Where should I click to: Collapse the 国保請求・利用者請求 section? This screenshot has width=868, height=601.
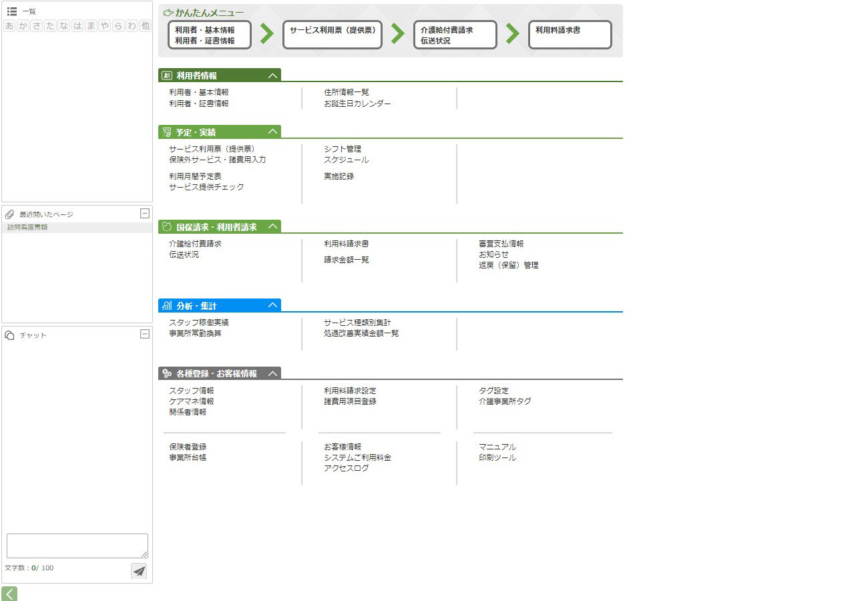tap(272, 227)
